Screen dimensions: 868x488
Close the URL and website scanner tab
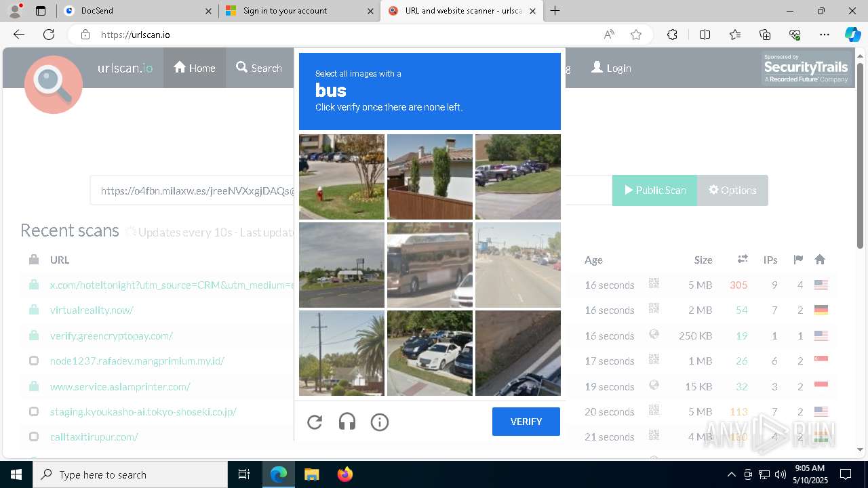(x=532, y=11)
